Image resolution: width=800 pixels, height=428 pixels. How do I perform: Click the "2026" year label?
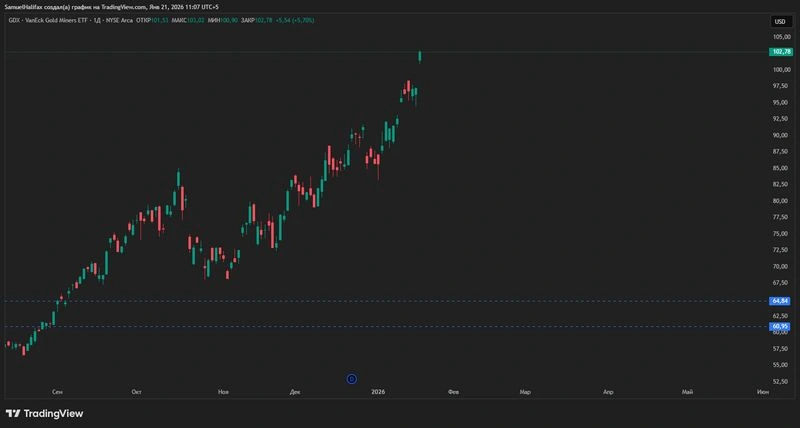coord(378,392)
